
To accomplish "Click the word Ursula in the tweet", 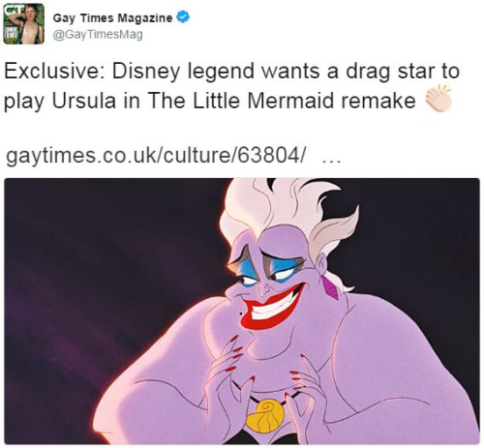I will click(x=84, y=101).
